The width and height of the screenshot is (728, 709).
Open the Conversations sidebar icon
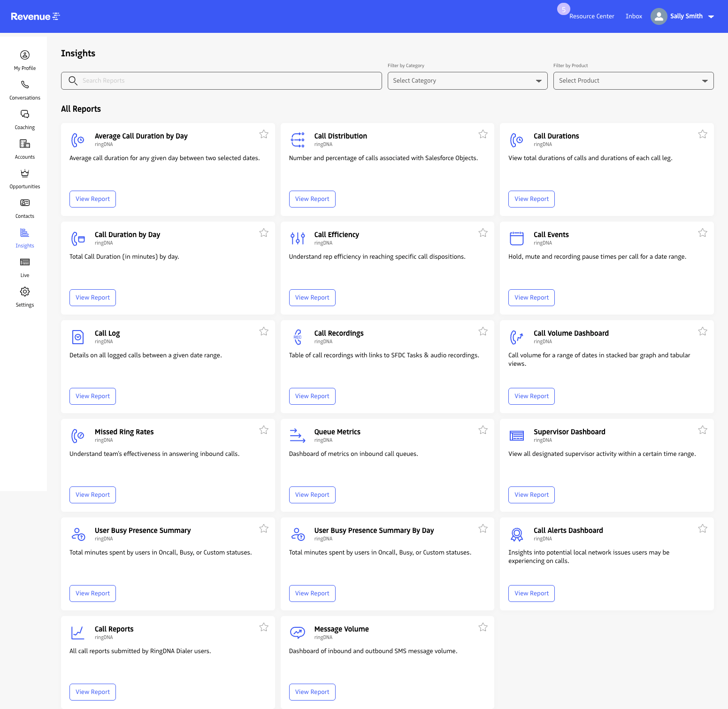pyautogui.click(x=24, y=85)
